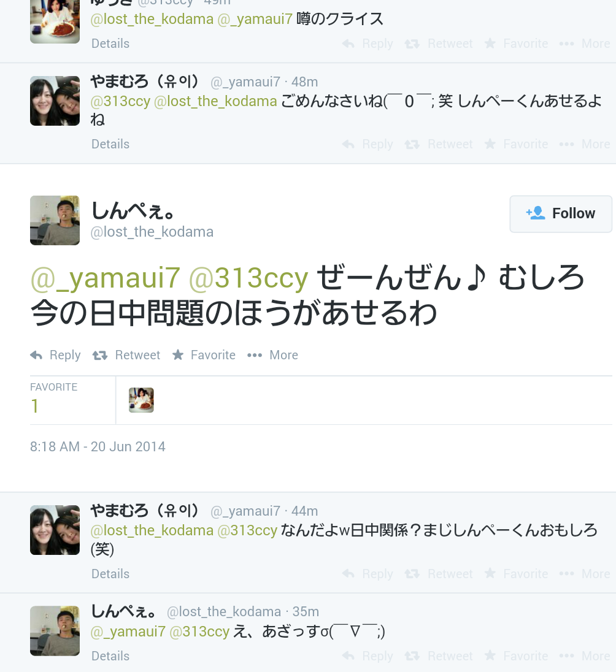This screenshot has width=616, height=672.
Task: Open More menu on the 48m tweet
Action: pyautogui.click(x=585, y=144)
